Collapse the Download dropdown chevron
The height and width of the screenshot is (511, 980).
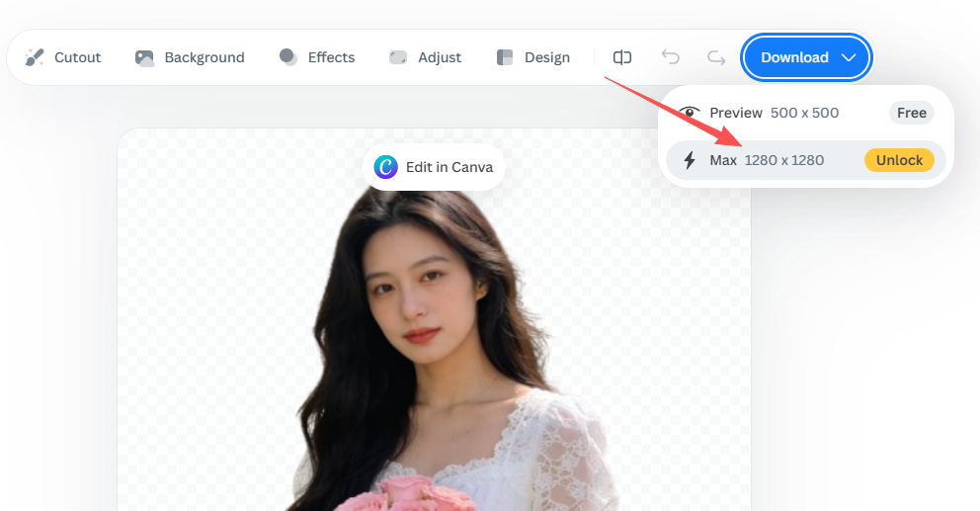click(849, 57)
